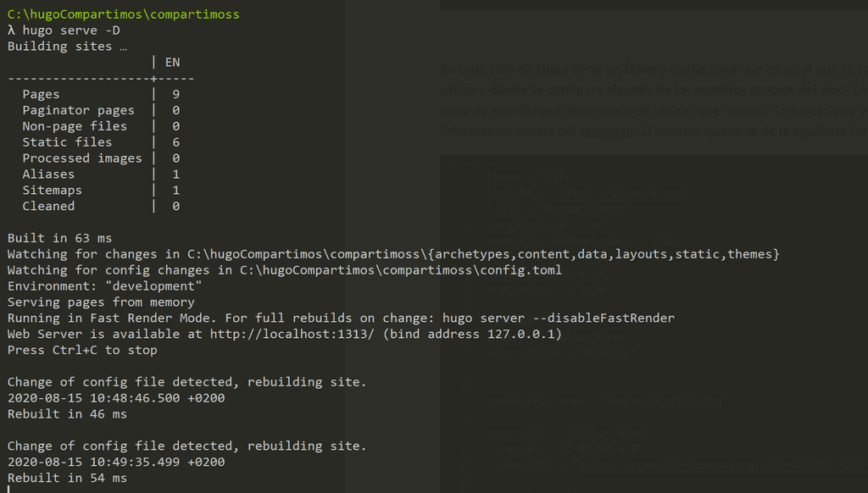Image resolution: width=868 pixels, height=493 pixels.
Task: Click the 'Cleaned' row label
Action: click(48, 207)
